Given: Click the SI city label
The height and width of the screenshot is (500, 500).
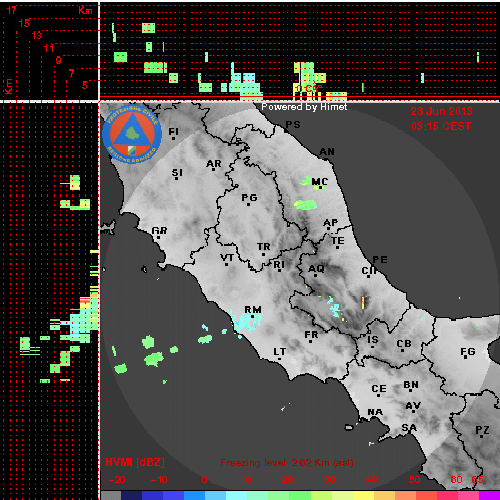Looking at the screenshot, I should click(177, 173).
